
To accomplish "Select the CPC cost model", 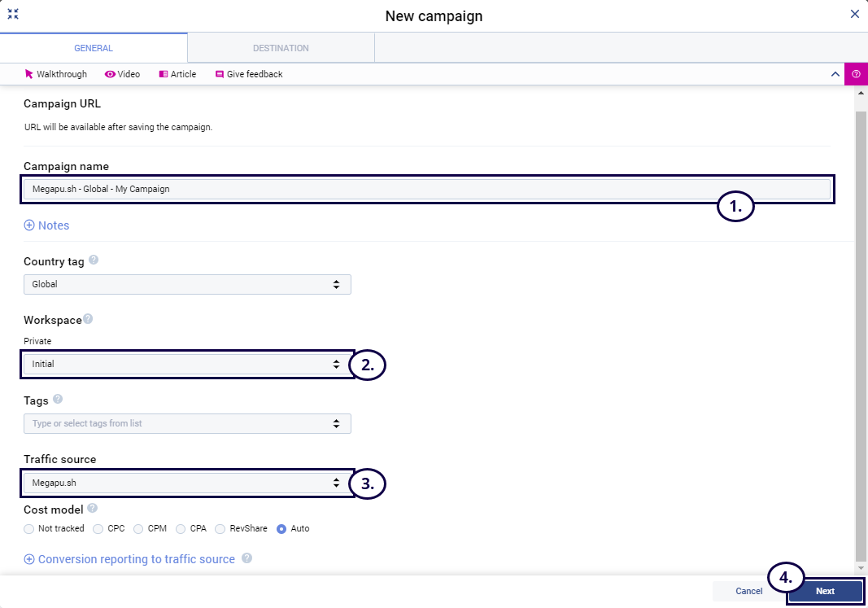I will [98, 528].
